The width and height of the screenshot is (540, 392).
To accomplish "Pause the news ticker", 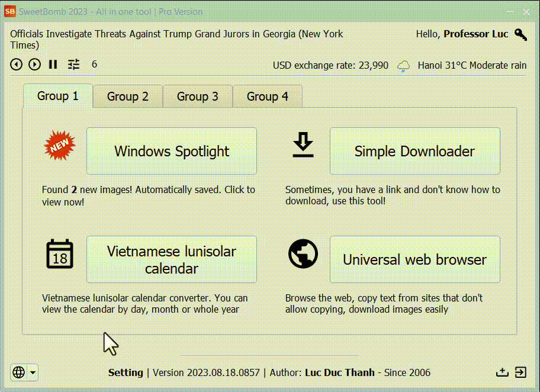I will [x=53, y=65].
